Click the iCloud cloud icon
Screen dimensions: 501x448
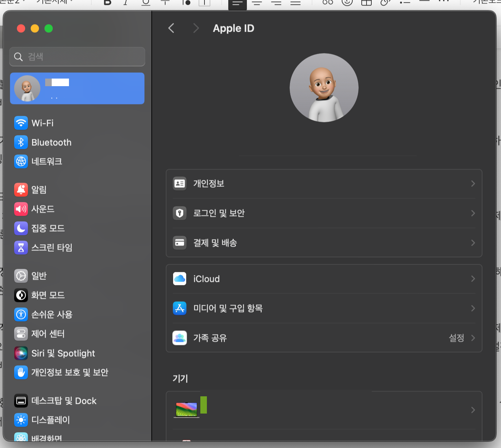click(180, 279)
